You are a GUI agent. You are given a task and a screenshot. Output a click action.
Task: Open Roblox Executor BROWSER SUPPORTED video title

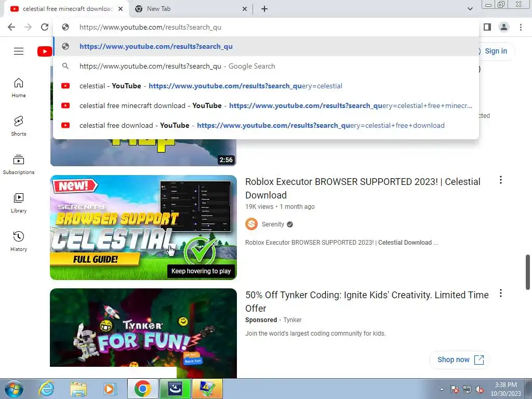[x=363, y=188]
